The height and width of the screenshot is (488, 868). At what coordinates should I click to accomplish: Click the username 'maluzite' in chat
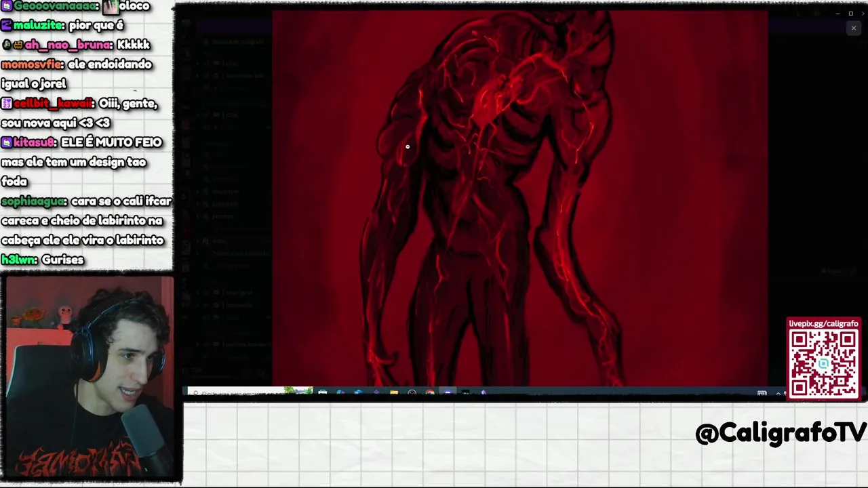[39, 25]
